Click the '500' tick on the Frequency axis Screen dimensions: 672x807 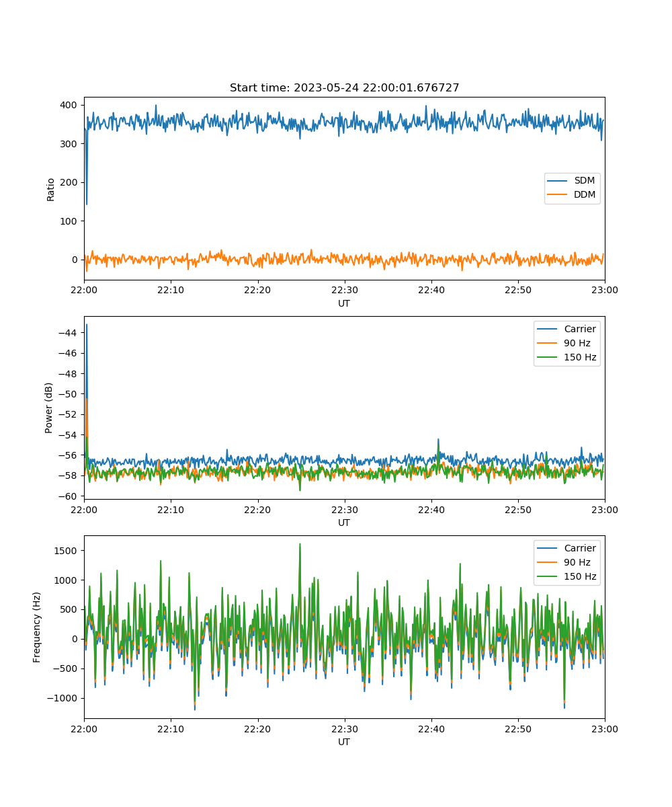pyautogui.click(x=70, y=609)
